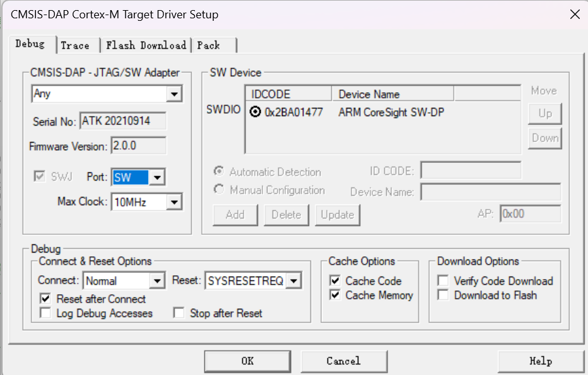
Task: Enable Log Debug Accesses checkbox
Action: (x=45, y=313)
